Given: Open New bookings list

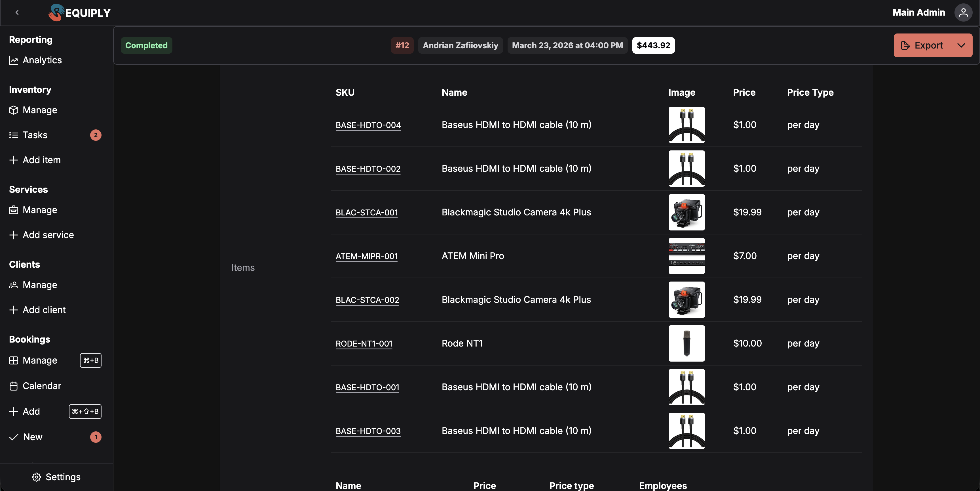Looking at the screenshot, I should (26, 437).
